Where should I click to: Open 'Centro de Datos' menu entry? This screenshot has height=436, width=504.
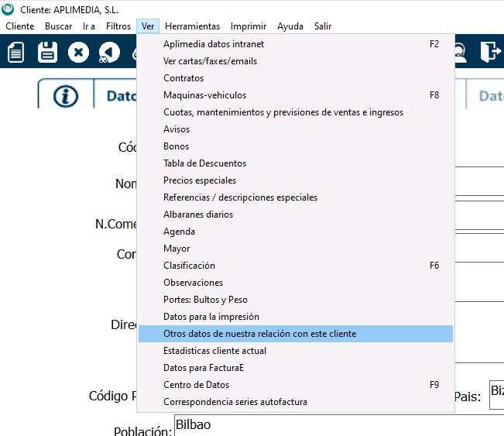point(196,385)
